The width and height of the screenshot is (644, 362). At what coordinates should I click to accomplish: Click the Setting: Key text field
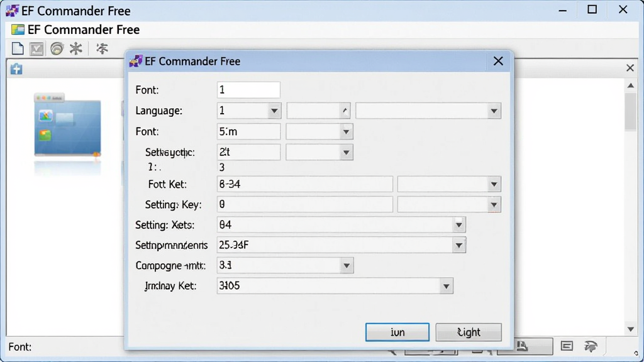click(x=305, y=204)
